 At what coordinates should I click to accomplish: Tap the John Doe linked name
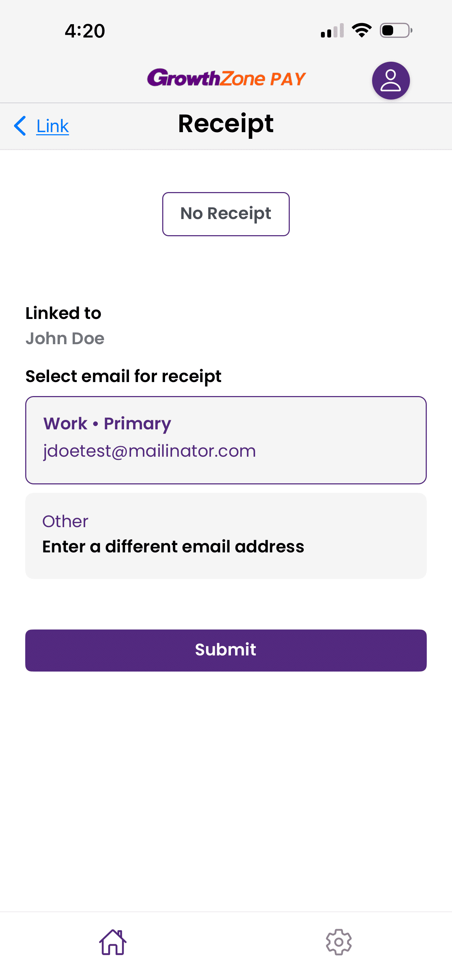tap(65, 338)
